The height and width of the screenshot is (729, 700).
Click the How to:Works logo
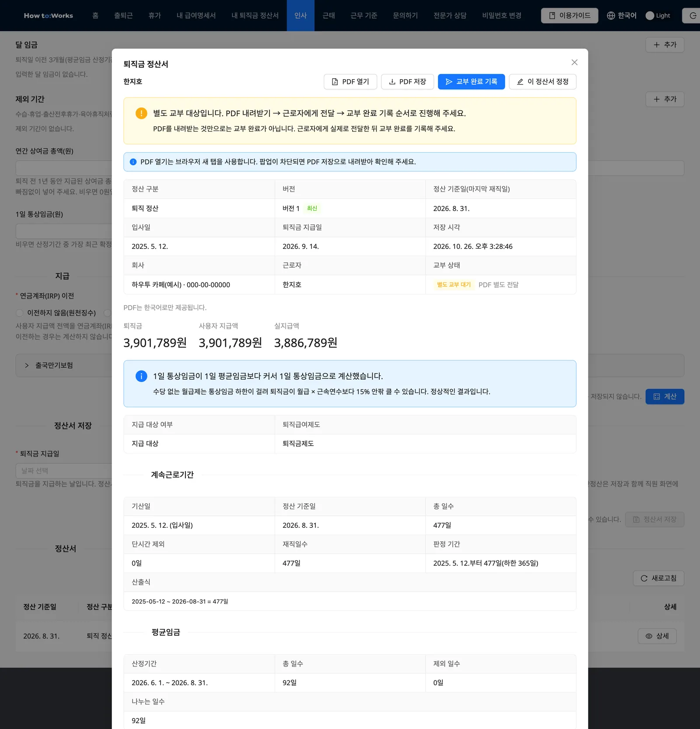click(x=49, y=16)
